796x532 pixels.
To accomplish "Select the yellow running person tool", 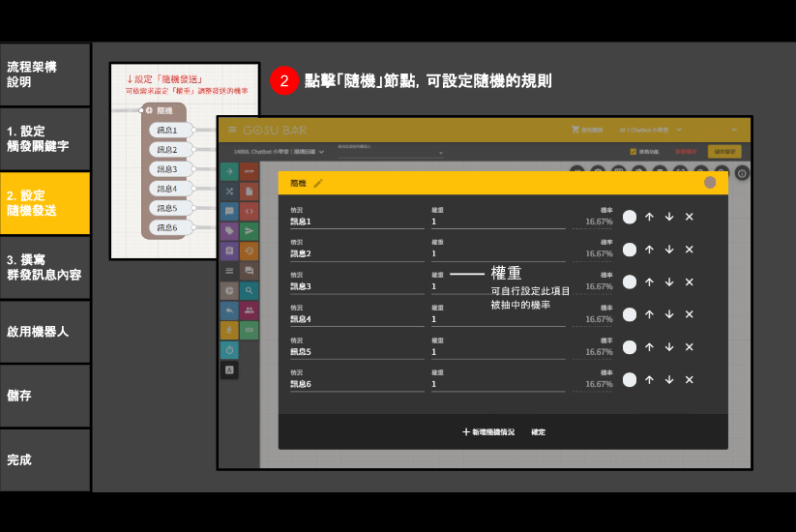I will pyautogui.click(x=229, y=330).
